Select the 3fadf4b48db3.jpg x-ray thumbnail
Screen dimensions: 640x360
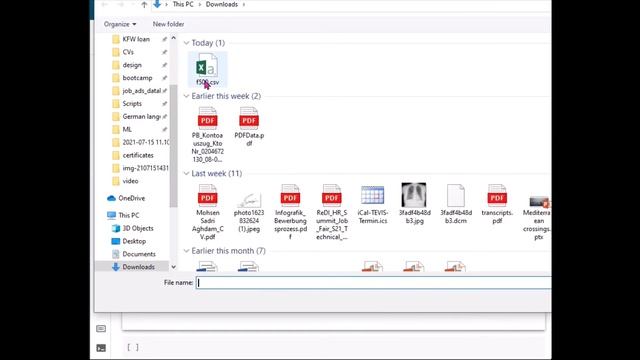tap(414, 195)
